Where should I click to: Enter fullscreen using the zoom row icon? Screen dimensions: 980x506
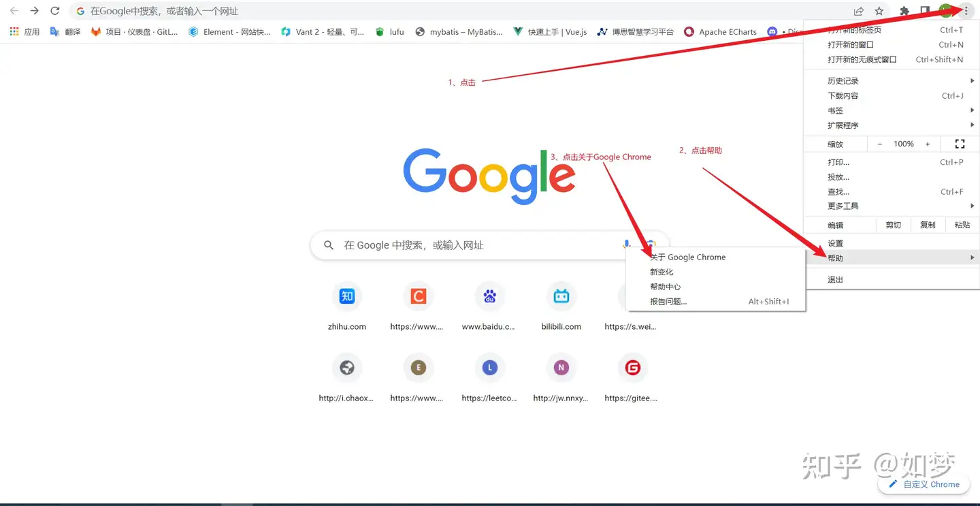(960, 144)
